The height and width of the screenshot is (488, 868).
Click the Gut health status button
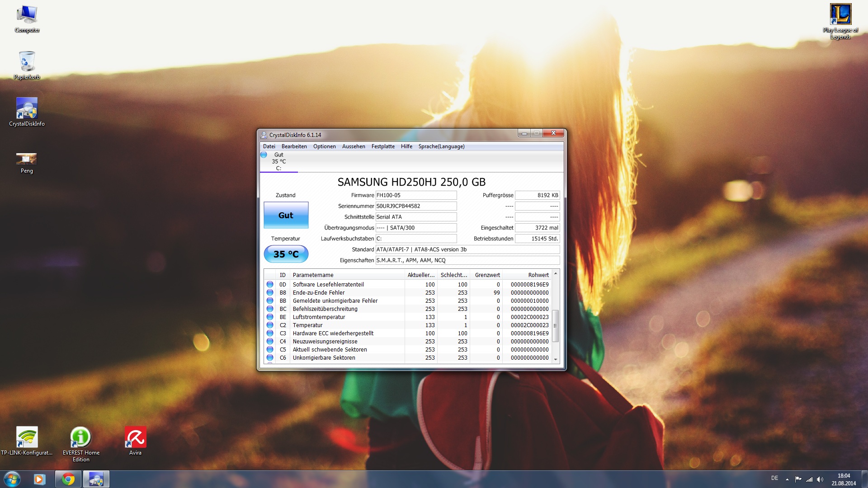click(286, 215)
